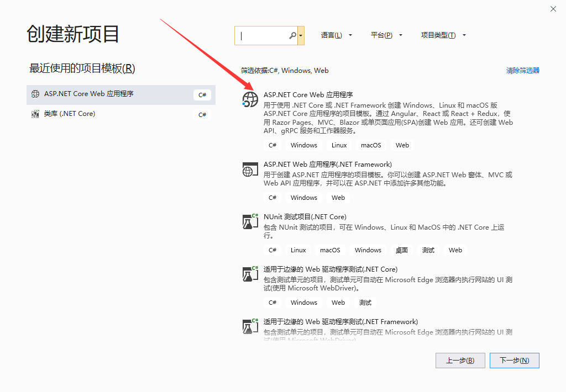Click the 适用于边缘的 Web 驱动程序测试(.NET Core) icon

[x=250, y=274]
